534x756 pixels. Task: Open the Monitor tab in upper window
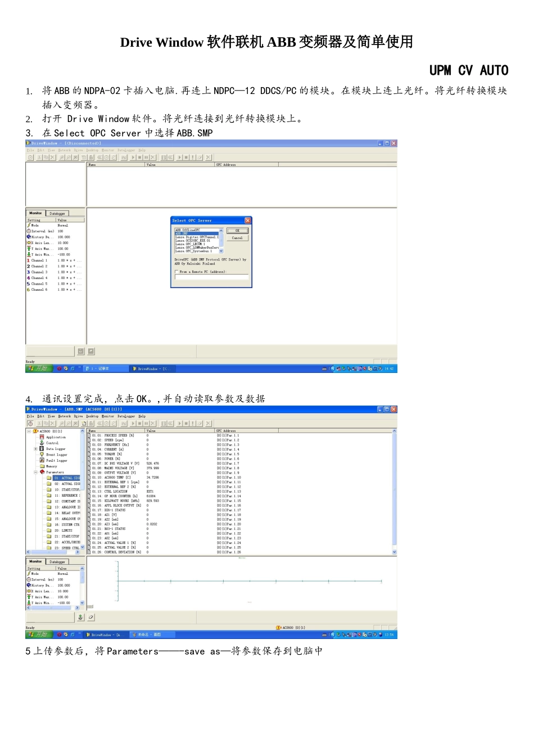35,213
